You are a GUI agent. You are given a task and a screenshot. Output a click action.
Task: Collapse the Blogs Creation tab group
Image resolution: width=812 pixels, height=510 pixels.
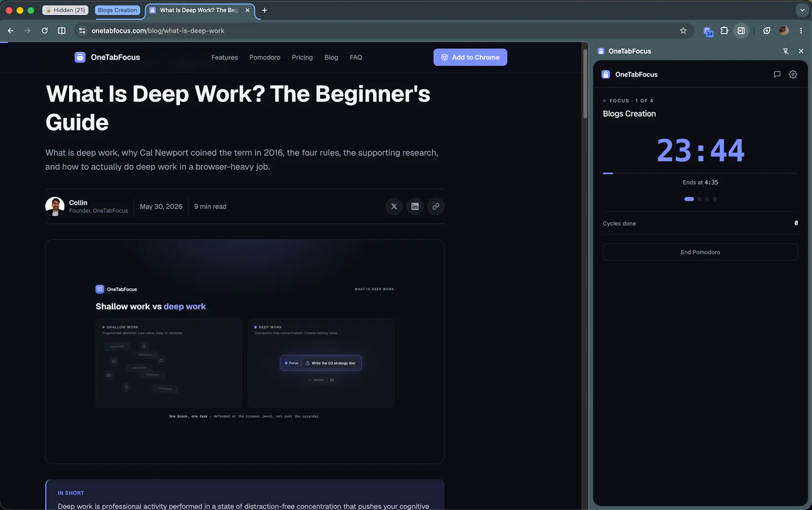117,10
